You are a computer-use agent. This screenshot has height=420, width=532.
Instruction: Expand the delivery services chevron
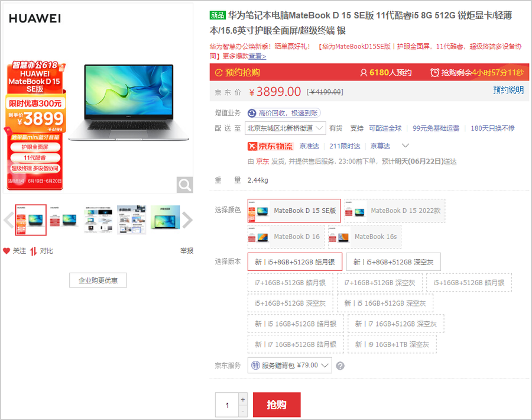click(406, 146)
